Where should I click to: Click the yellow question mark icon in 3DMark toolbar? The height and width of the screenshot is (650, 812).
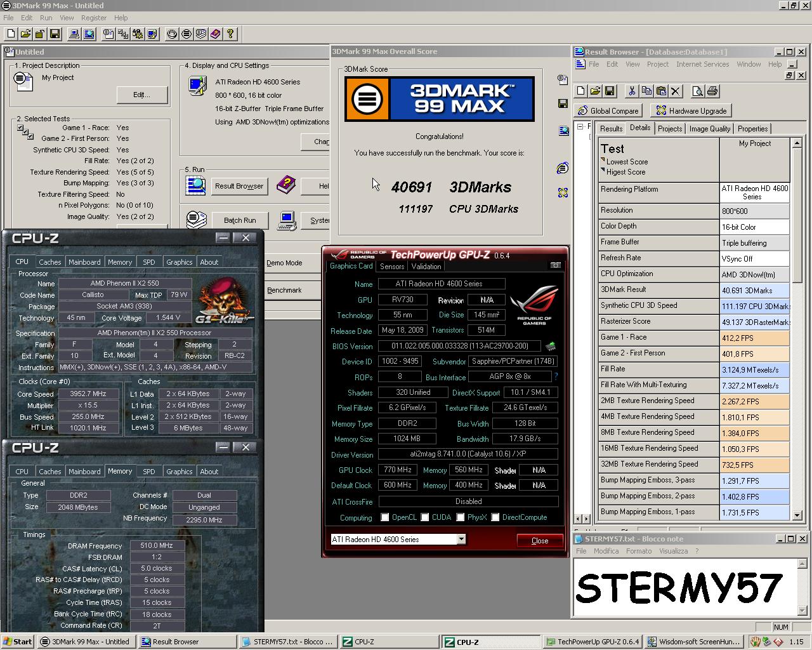pyautogui.click(x=230, y=34)
